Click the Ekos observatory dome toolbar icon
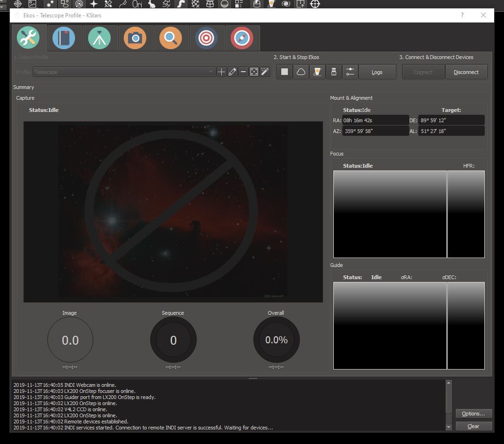 pyautogui.click(x=256, y=4)
